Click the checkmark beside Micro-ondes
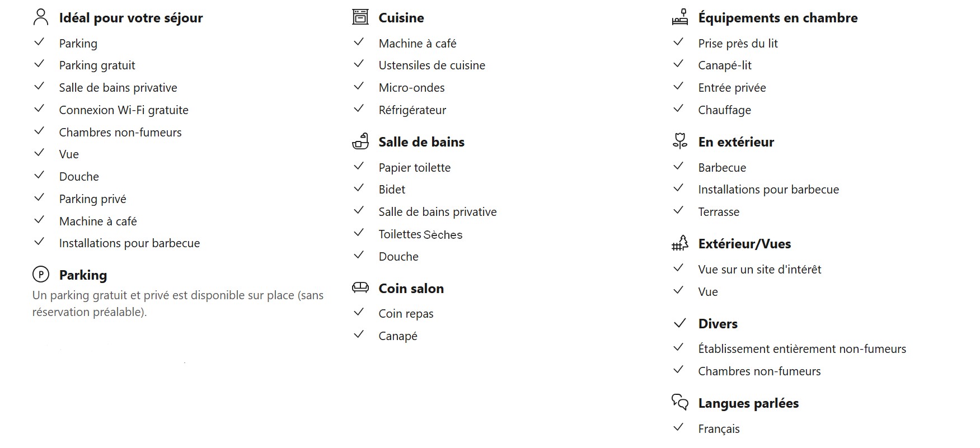The image size is (980, 448). tap(359, 87)
